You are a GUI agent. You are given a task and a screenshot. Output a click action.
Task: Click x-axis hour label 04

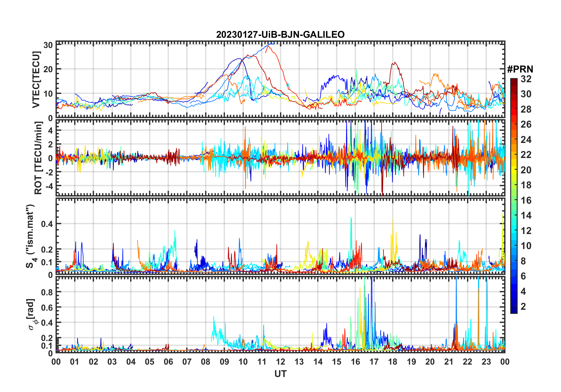[131, 362]
